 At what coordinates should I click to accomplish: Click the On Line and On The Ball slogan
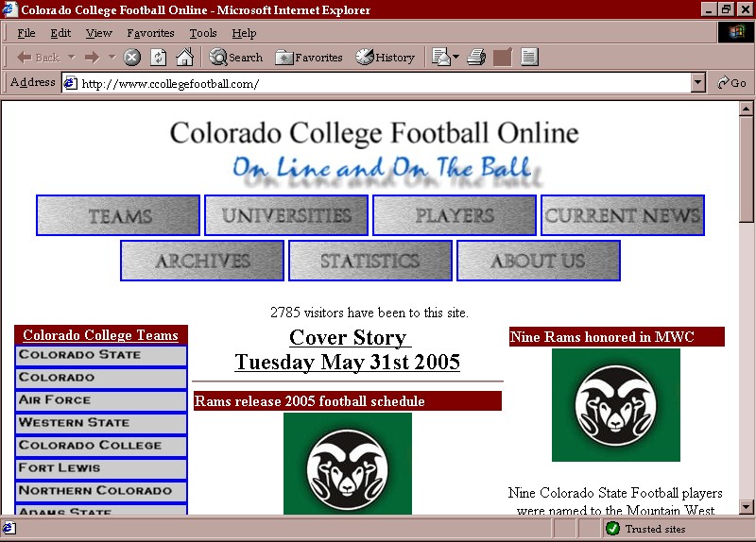(387, 171)
